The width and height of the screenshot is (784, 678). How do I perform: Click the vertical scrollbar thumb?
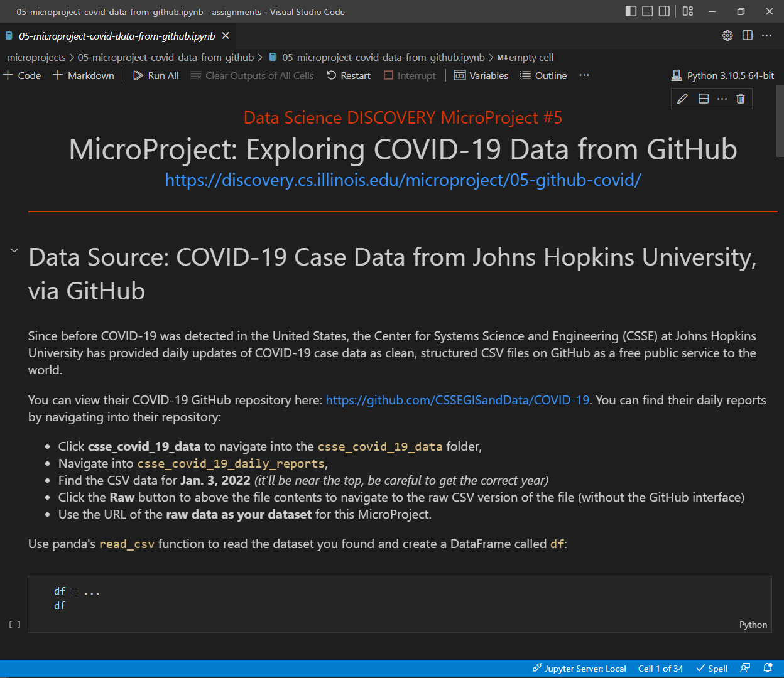click(780, 122)
